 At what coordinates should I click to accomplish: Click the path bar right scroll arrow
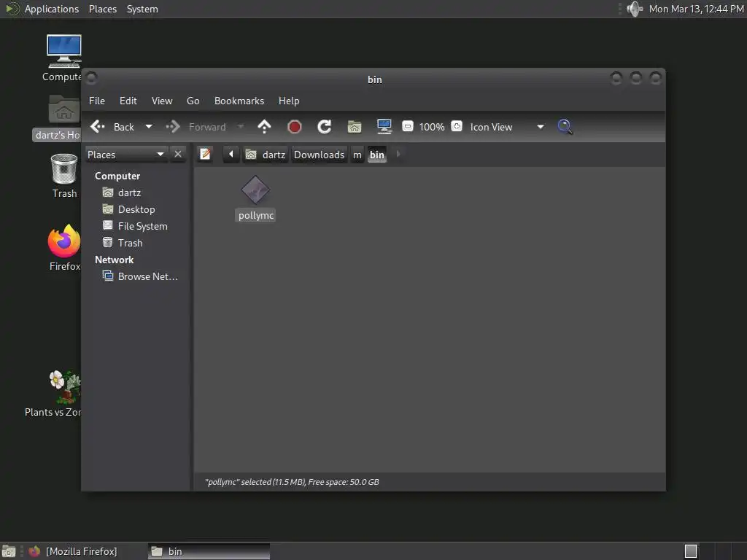398,155
